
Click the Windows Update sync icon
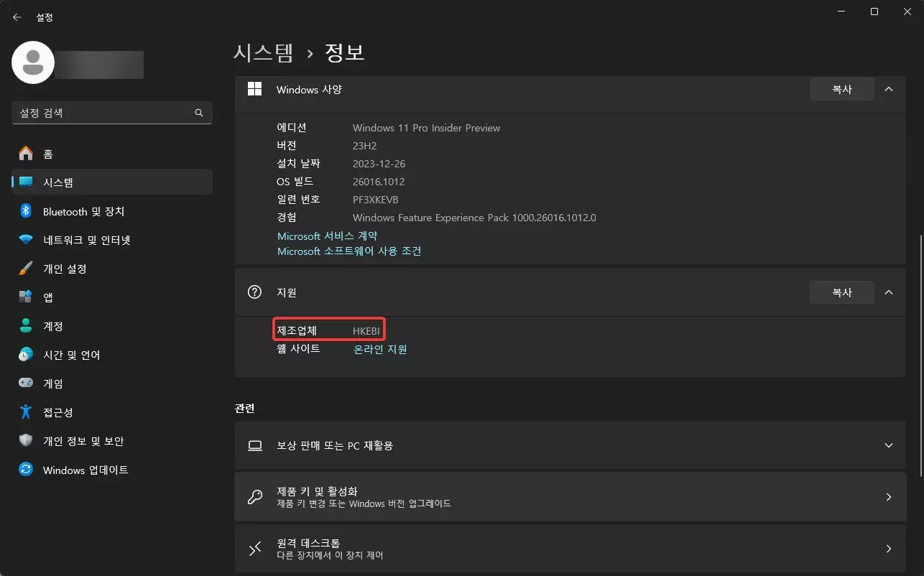pos(26,470)
